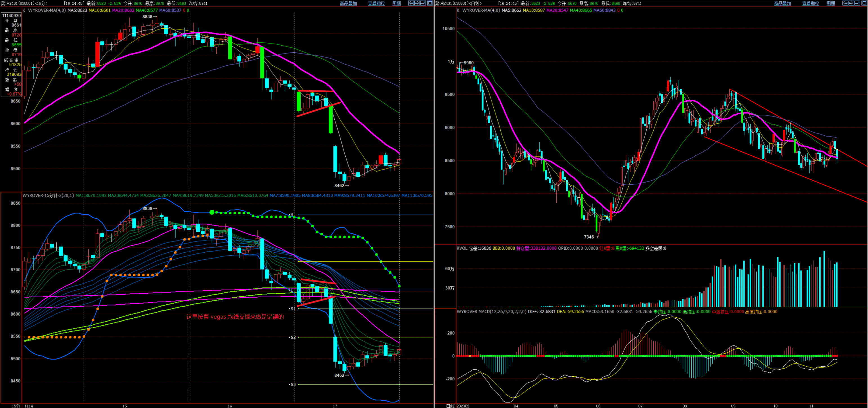The width and height of the screenshot is (868, 408).
Task: Click left arrow icon in 15-minute chart header
Action: click(x=411, y=3)
